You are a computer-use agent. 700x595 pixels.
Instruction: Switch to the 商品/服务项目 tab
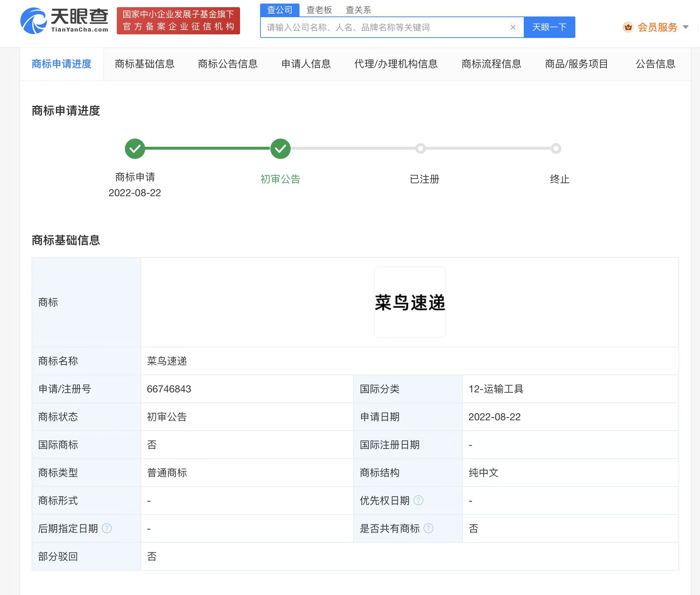576,64
